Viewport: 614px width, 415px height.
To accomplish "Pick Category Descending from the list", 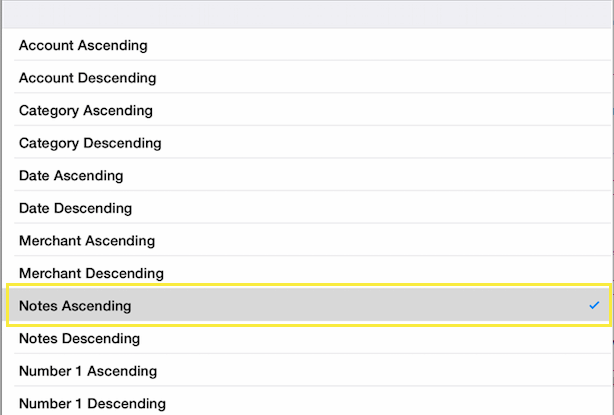I will [308, 143].
